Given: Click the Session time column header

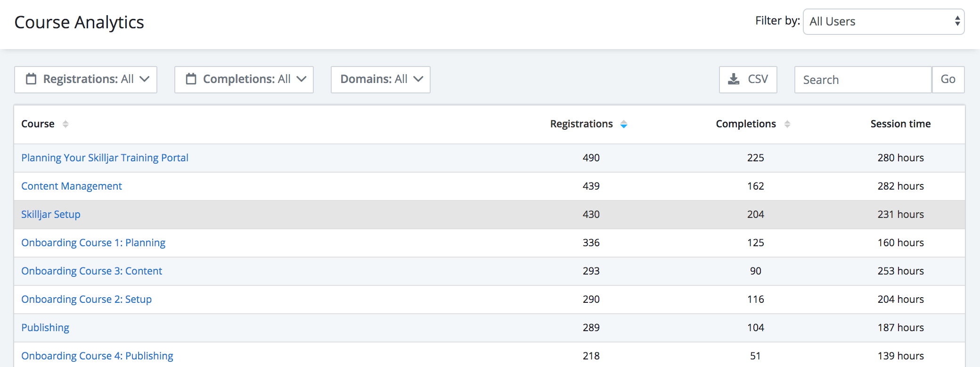Looking at the screenshot, I should (x=900, y=124).
